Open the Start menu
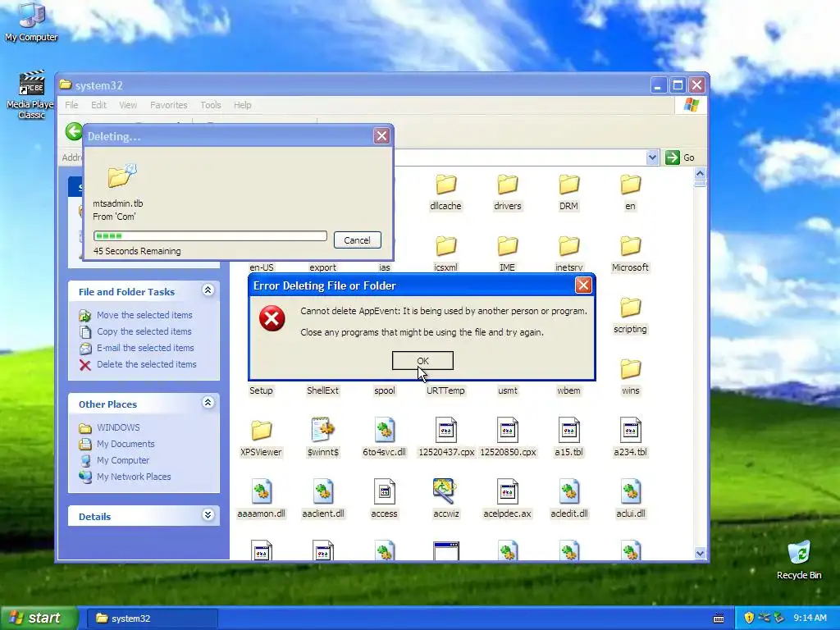This screenshot has height=630, width=840. (x=39, y=619)
